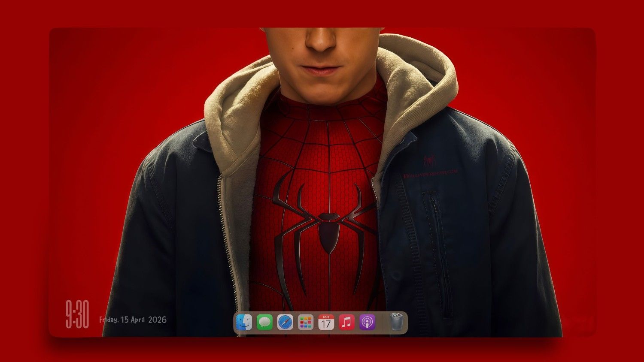This screenshot has width=644, height=362.
Task: Launch the Music app icon
Action: 347,322
